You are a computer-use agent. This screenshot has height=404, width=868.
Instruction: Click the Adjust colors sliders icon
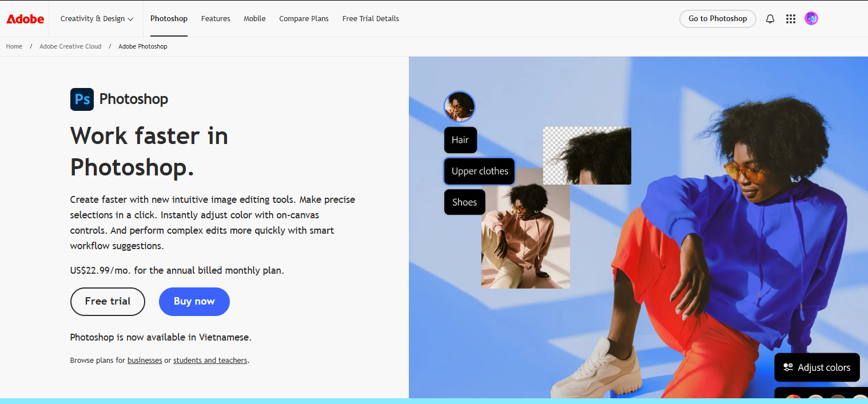788,367
